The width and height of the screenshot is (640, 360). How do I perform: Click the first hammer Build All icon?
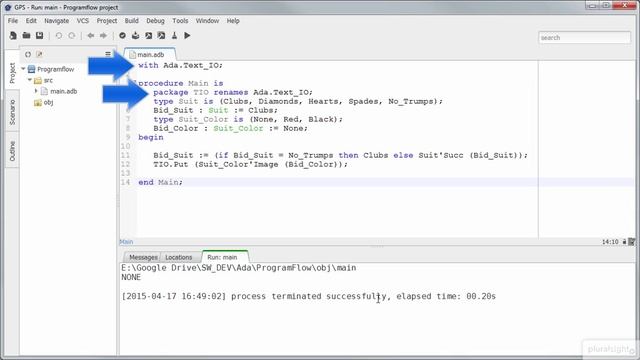tap(149, 36)
